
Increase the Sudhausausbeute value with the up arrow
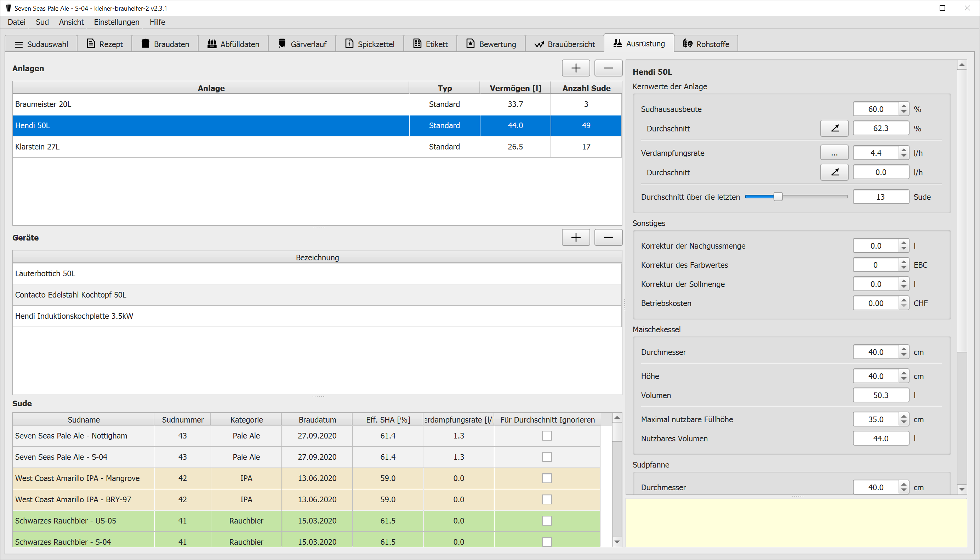pyautogui.click(x=904, y=106)
